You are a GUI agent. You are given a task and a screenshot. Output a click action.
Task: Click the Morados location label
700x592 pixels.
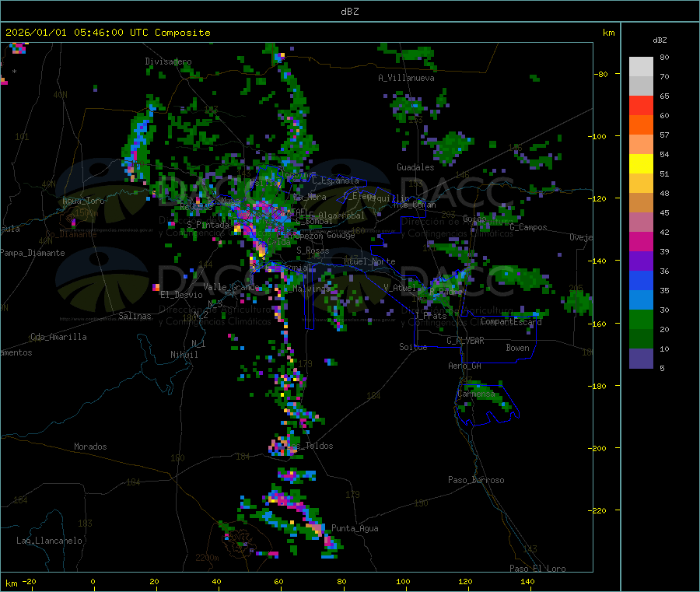[90, 447]
